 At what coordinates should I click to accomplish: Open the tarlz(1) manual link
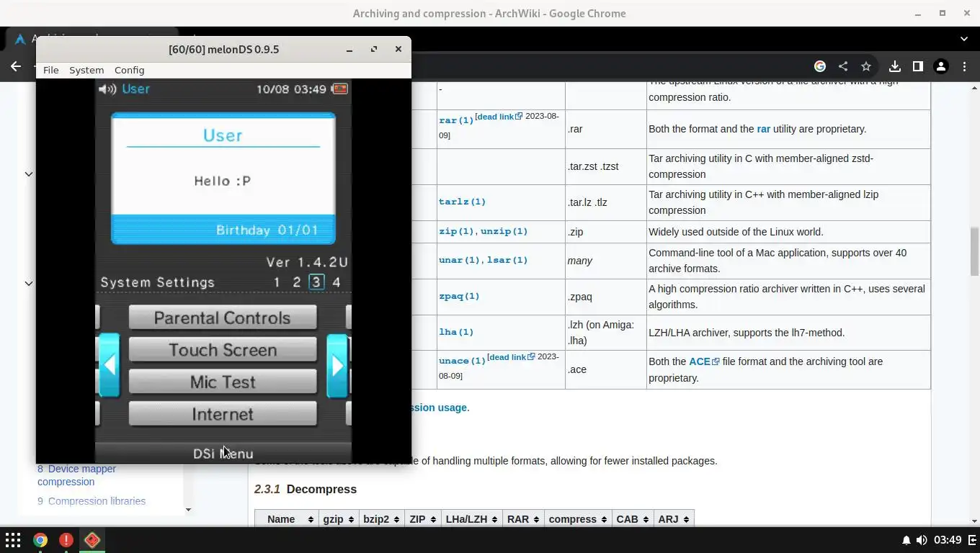click(462, 202)
